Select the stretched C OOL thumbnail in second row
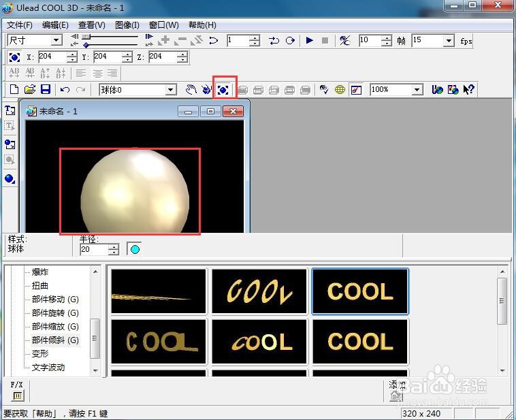 tap(159, 342)
